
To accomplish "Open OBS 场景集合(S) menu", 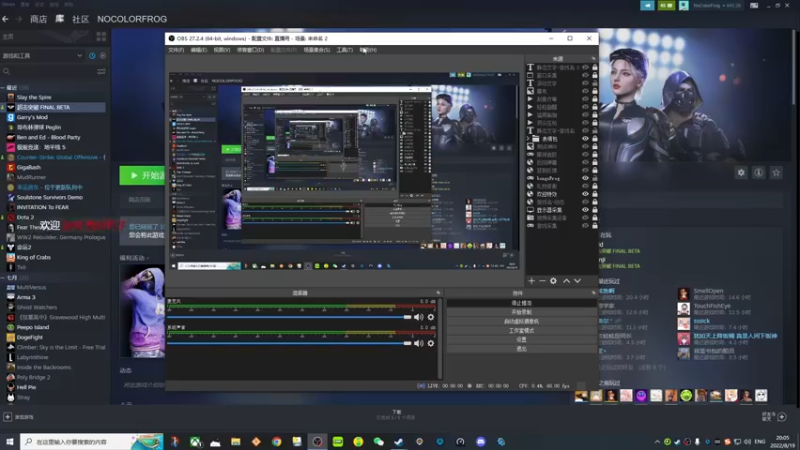I will coord(316,50).
